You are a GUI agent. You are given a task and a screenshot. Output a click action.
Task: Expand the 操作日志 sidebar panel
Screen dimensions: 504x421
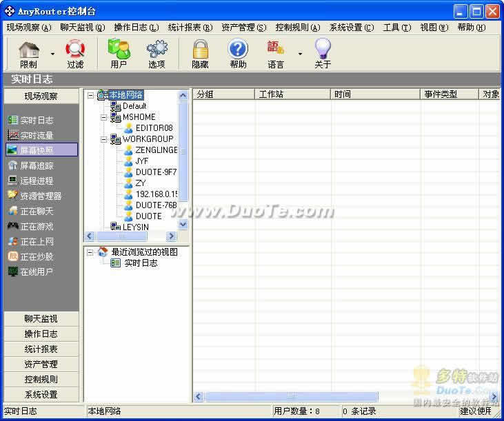(x=41, y=333)
